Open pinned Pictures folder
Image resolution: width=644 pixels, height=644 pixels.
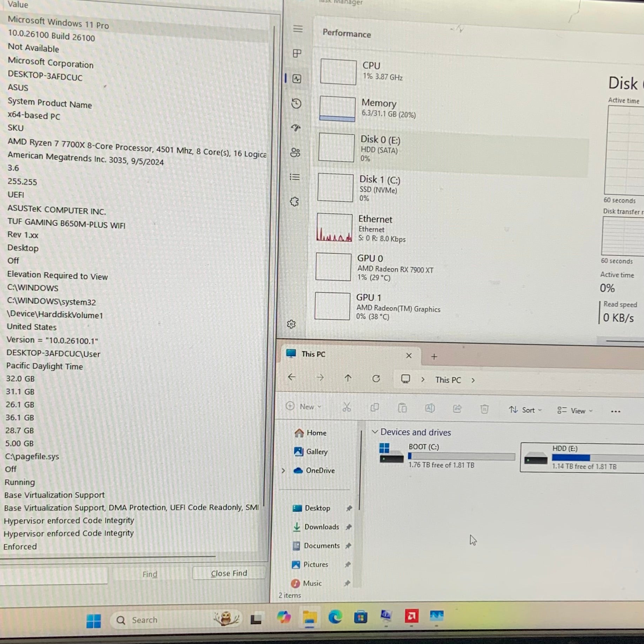click(x=310, y=564)
